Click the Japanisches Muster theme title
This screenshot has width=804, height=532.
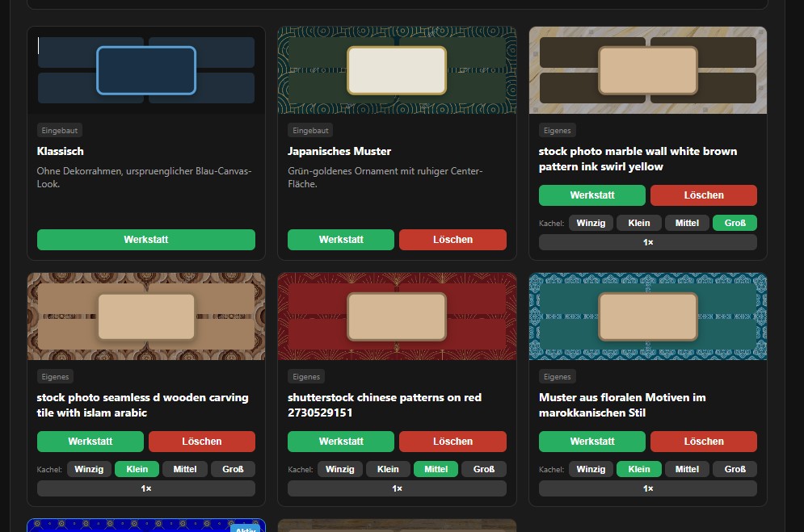[339, 152]
